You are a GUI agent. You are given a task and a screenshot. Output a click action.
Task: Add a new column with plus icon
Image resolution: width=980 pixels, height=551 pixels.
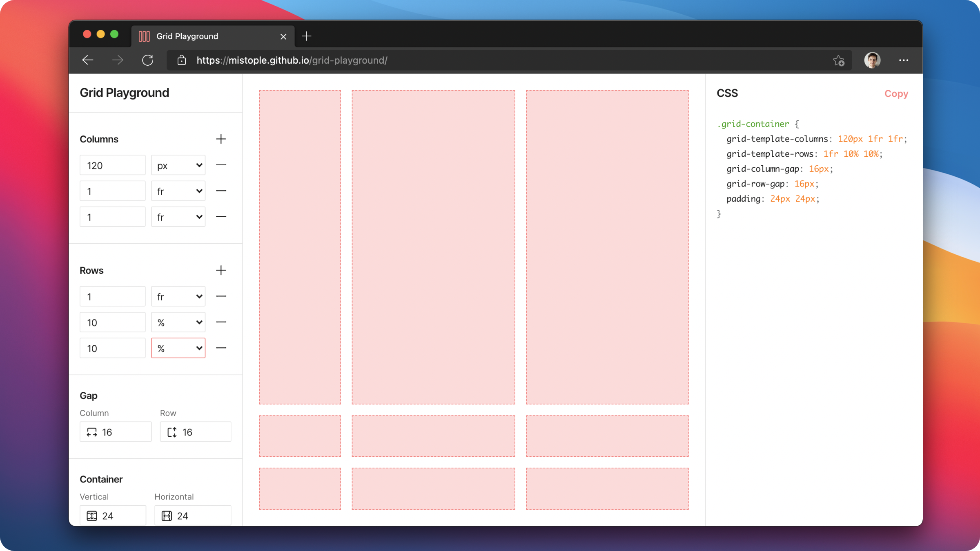221,139
